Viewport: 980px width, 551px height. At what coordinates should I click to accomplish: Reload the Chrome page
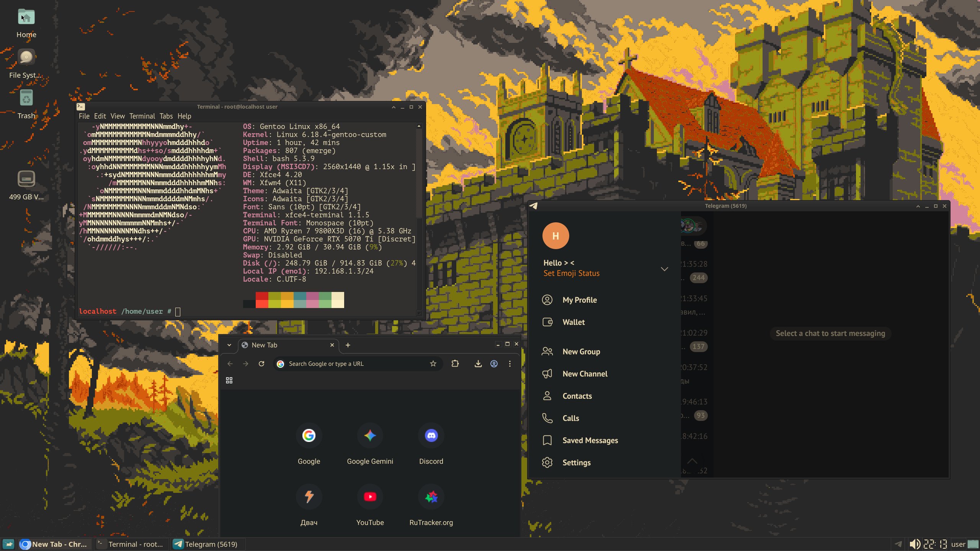tap(261, 364)
